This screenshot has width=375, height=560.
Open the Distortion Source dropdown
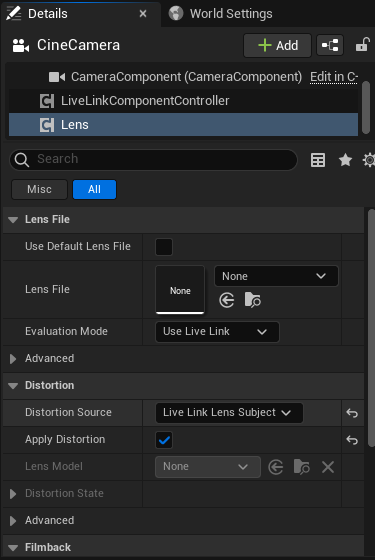[229, 413]
